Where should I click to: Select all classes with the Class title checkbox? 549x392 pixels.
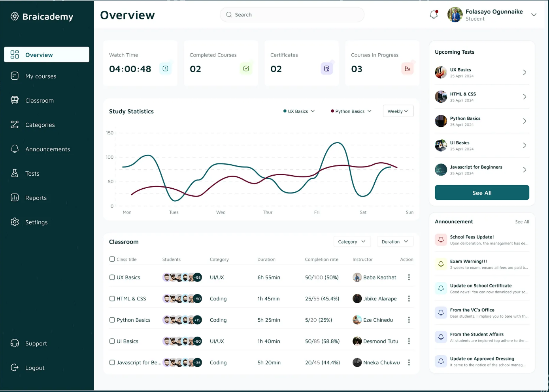pyautogui.click(x=112, y=259)
